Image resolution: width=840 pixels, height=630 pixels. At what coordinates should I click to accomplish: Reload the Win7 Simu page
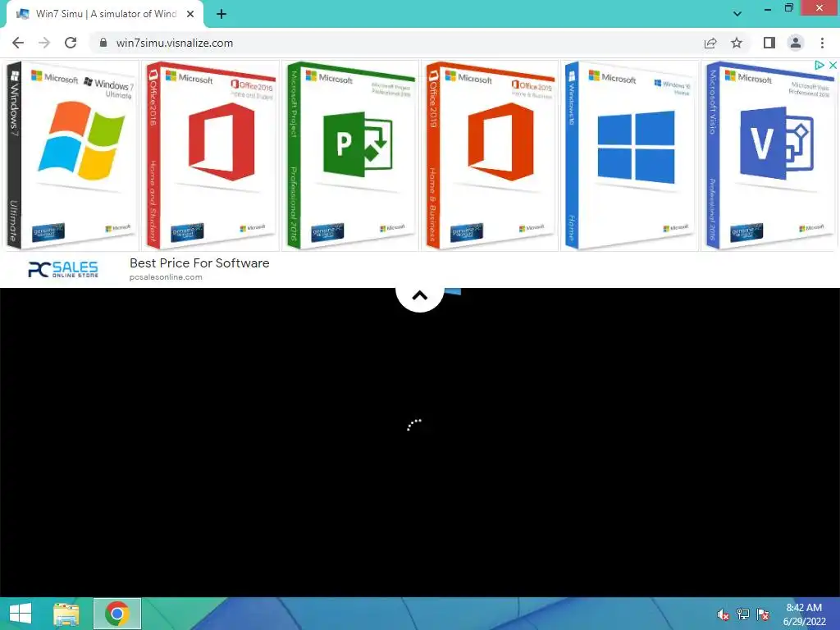coord(71,43)
